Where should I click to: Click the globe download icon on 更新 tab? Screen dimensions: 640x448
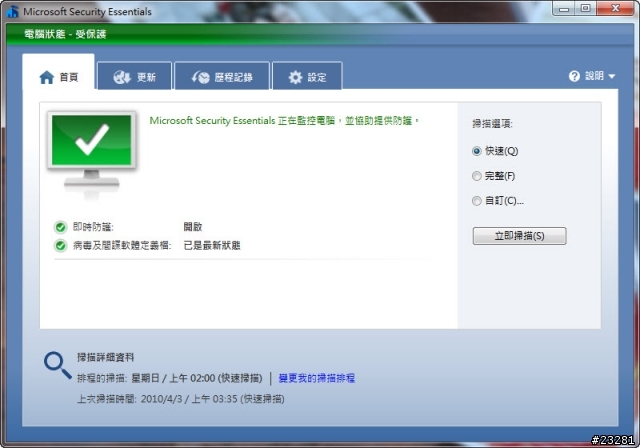pyautogui.click(x=122, y=77)
